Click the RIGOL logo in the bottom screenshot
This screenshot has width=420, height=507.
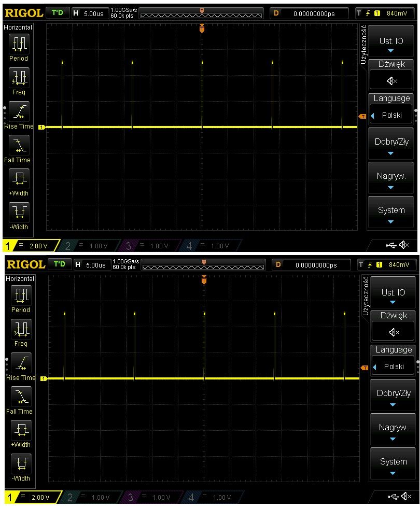pyautogui.click(x=26, y=264)
